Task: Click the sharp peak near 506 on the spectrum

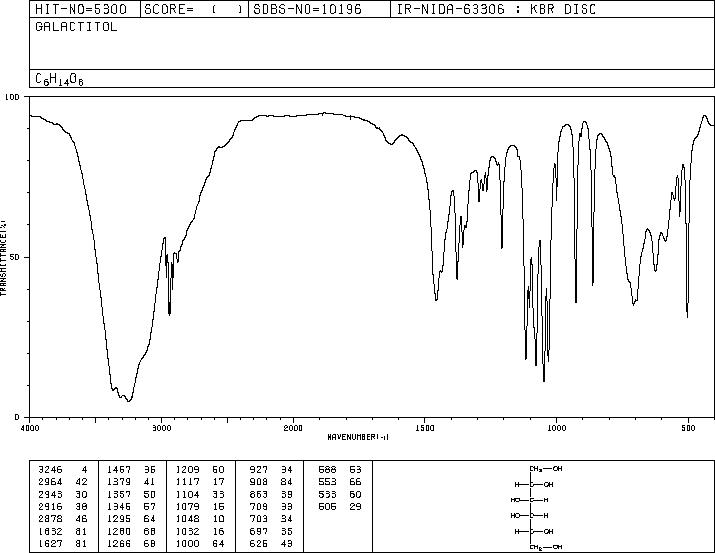Action: tap(687, 315)
